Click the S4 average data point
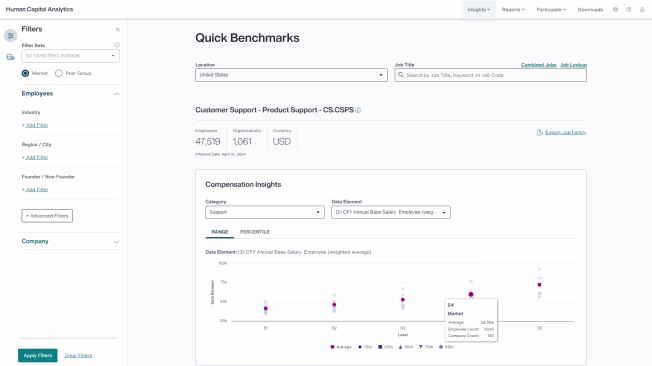 (471, 294)
